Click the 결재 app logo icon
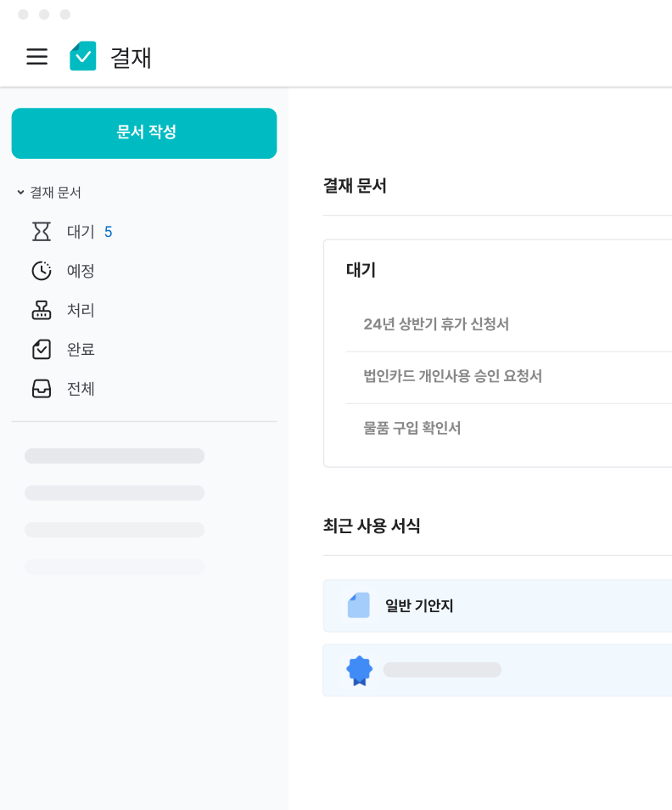 click(83, 57)
